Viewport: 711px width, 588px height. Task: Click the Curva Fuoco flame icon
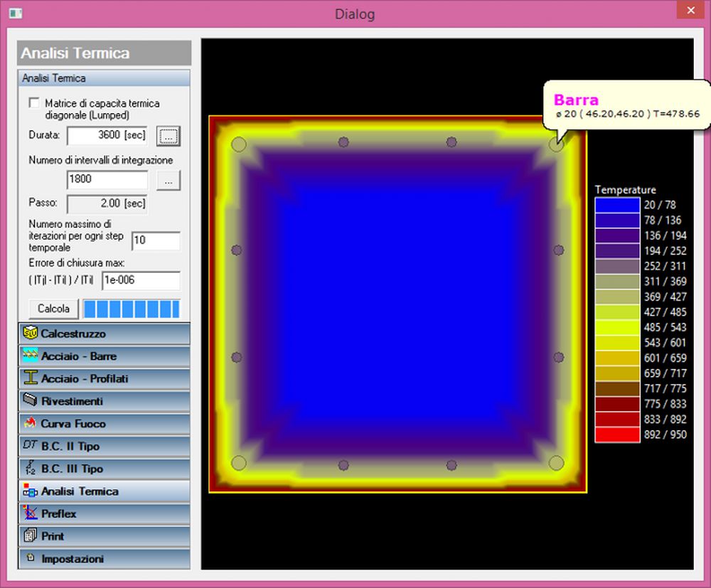tap(31, 423)
